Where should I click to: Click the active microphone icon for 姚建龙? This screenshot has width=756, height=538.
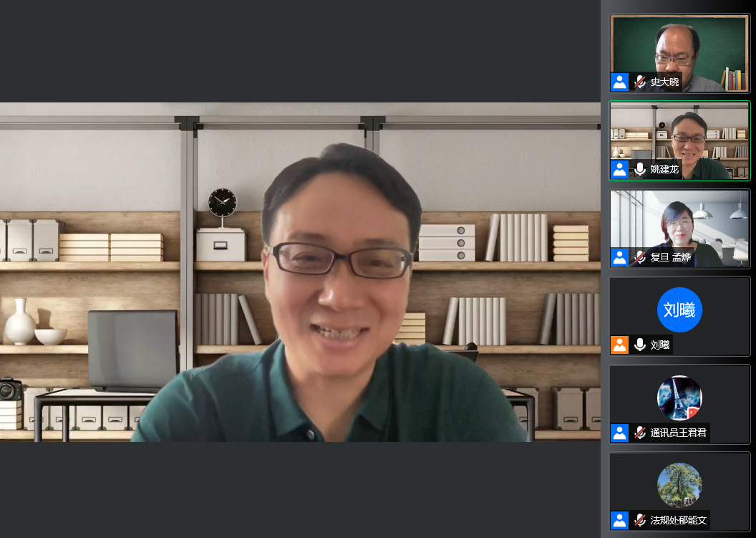point(640,169)
